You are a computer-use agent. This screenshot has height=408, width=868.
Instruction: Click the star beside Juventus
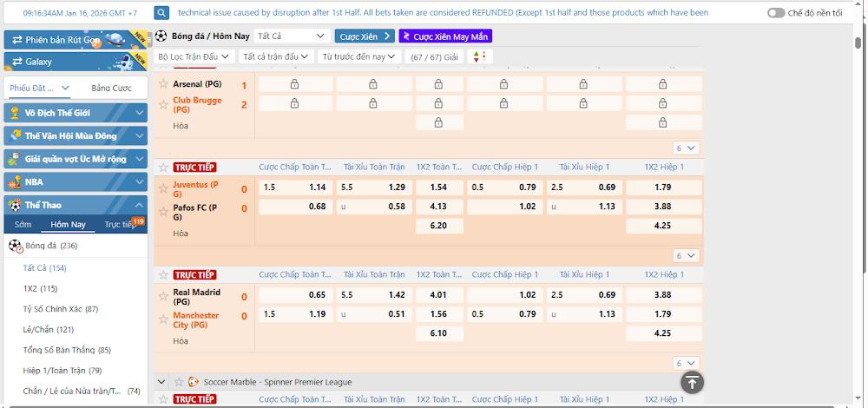coord(163,185)
